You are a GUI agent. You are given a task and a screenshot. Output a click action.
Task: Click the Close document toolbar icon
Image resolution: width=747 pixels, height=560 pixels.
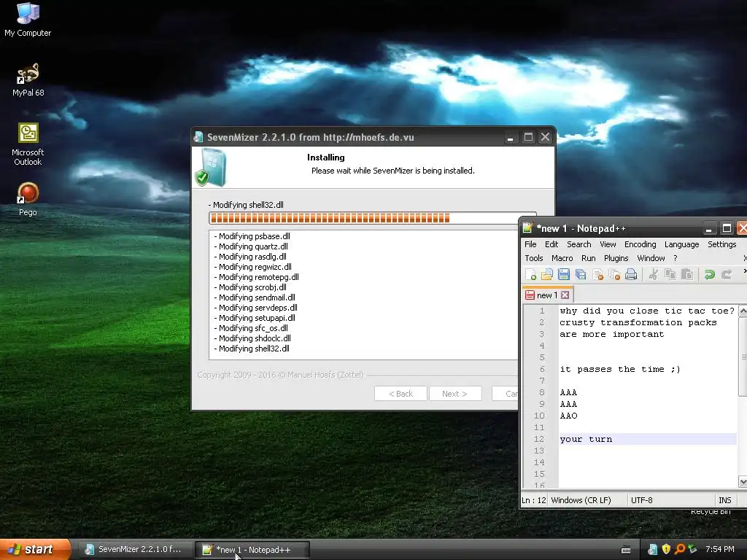point(598,274)
